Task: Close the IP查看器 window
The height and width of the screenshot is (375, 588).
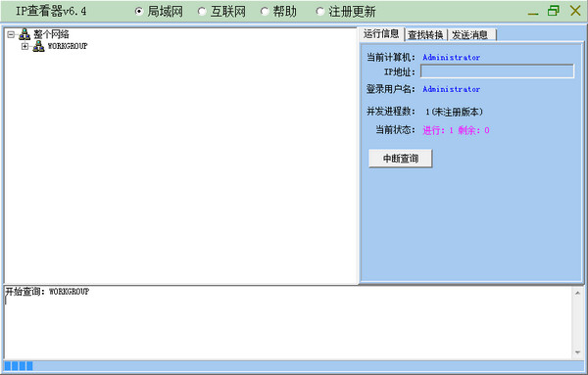Action: [575, 11]
